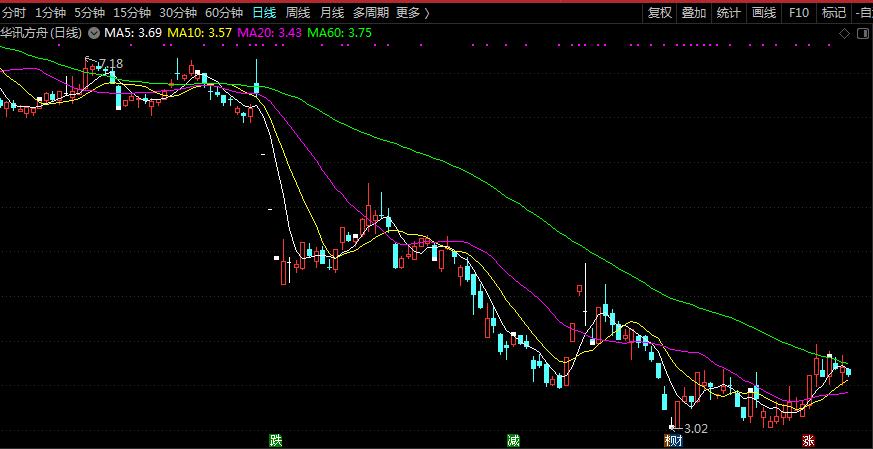Click the 自选 button at toolbar edge
The width and height of the screenshot is (873, 449).
862,13
